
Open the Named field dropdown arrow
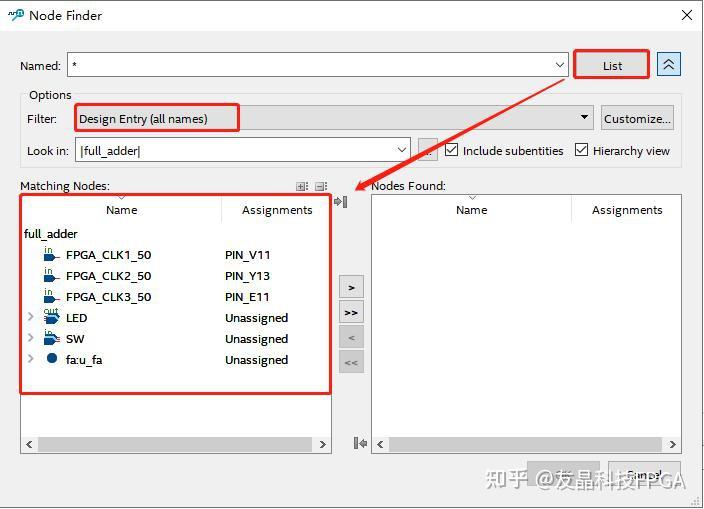click(x=559, y=65)
